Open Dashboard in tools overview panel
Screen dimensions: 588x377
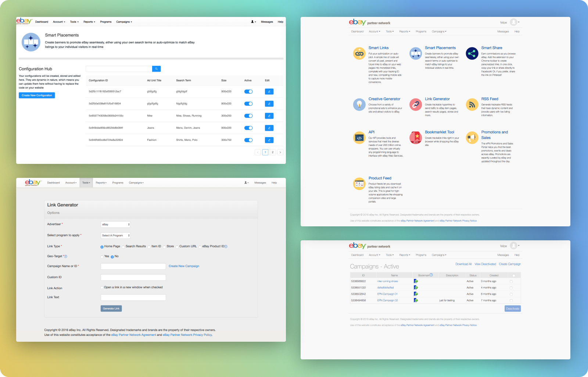point(357,32)
